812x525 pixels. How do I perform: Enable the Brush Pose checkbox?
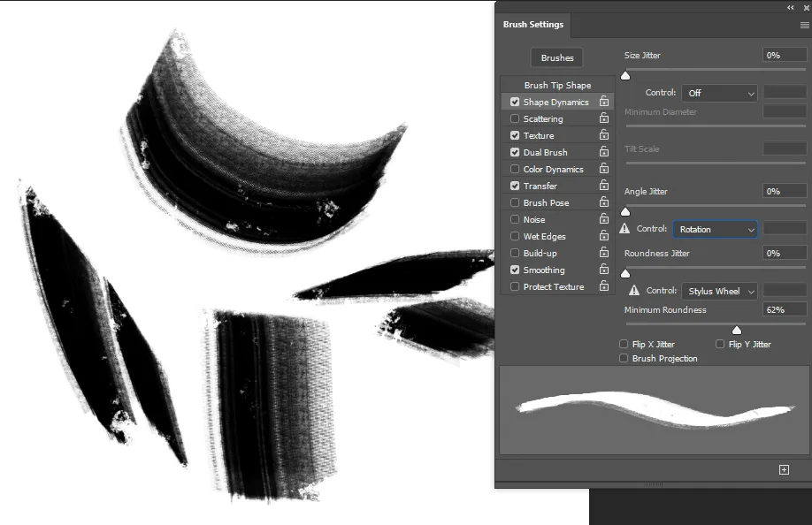pyautogui.click(x=515, y=202)
